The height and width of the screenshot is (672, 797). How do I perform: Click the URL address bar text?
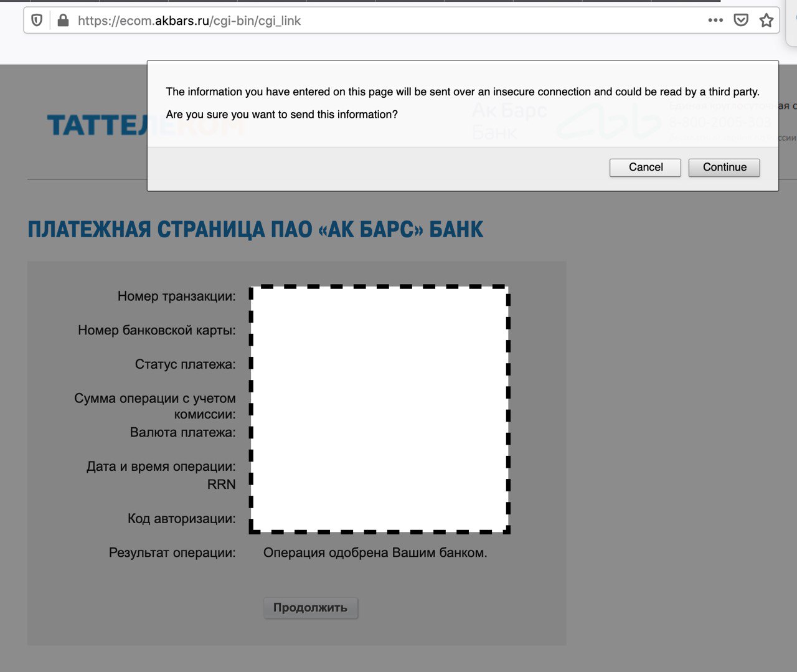click(x=189, y=21)
